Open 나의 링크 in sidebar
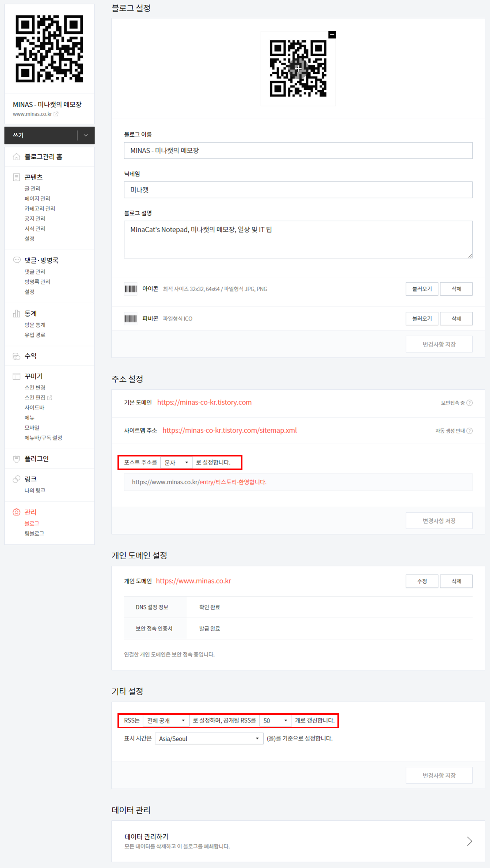Image resolution: width=490 pixels, height=868 pixels. (x=35, y=490)
